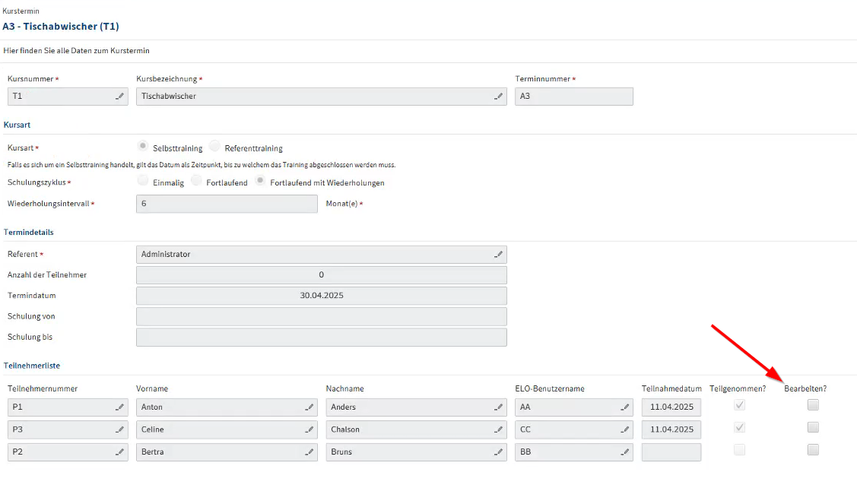The image size is (857, 504).
Task: Click pencil icon in Anton Vorname field
Action: (x=309, y=407)
